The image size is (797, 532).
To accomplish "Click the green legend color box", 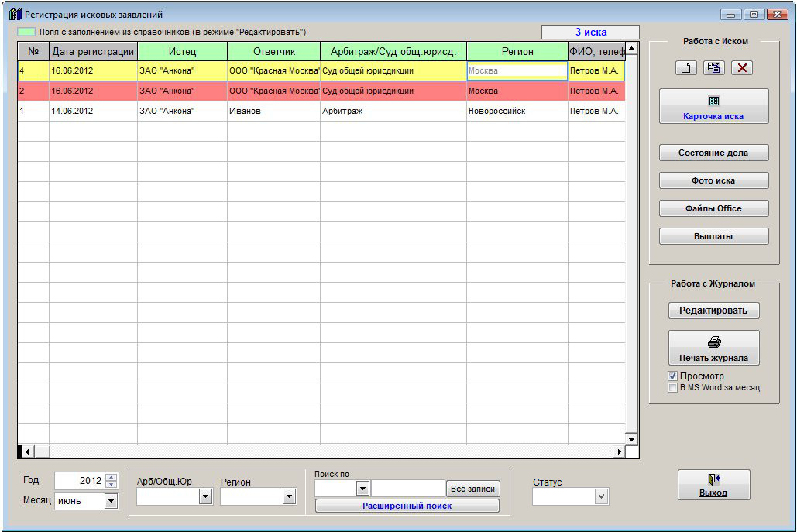I will point(26,32).
